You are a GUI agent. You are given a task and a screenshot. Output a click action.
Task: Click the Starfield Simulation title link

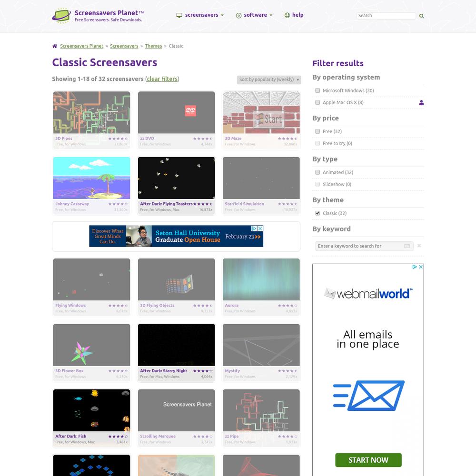(244, 204)
